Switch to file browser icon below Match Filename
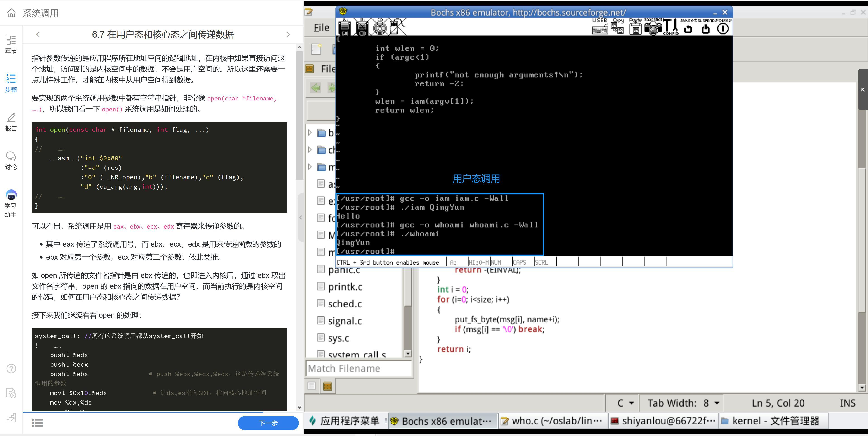The image size is (868, 436). (328, 386)
